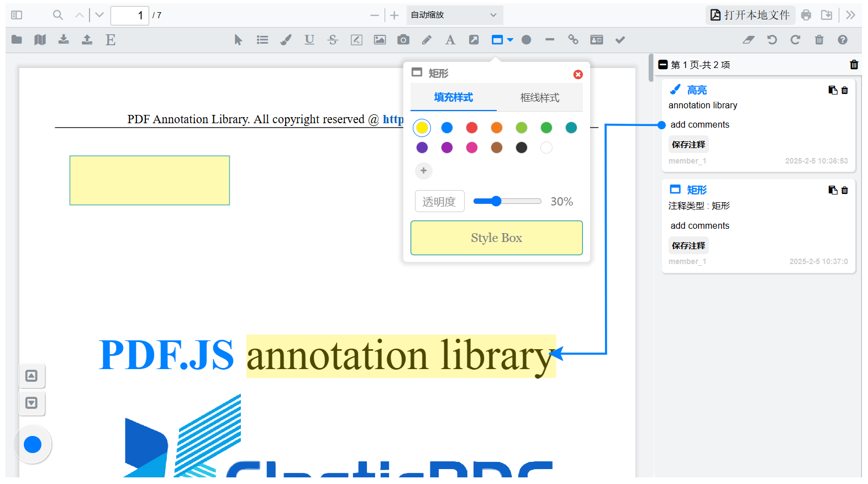Collapse the page 1 annotation list
This screenshot has width=868, height=484.
663,65
